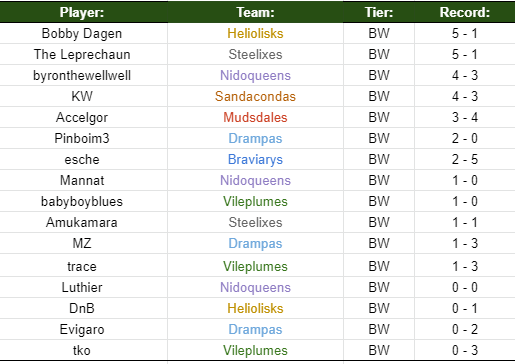This screenshot has height=364, width=515.
Task: Select the Bobby Dagen player cell
Action: click(x=84, y=33)
